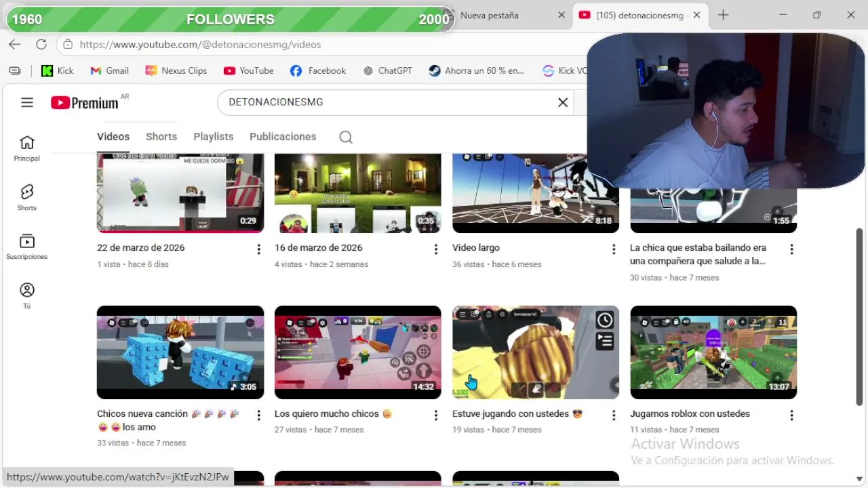Image resolution: width=868 pixels, height=488 pixels.
Task: Go back with browser back arrow
Action: 15,45
